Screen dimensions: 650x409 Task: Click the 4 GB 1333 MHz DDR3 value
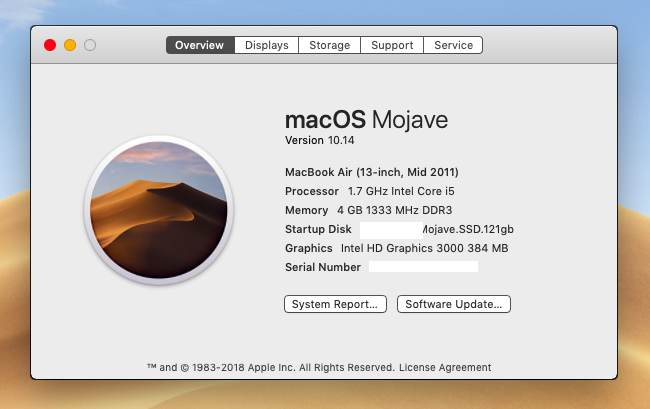click(395, 210)
